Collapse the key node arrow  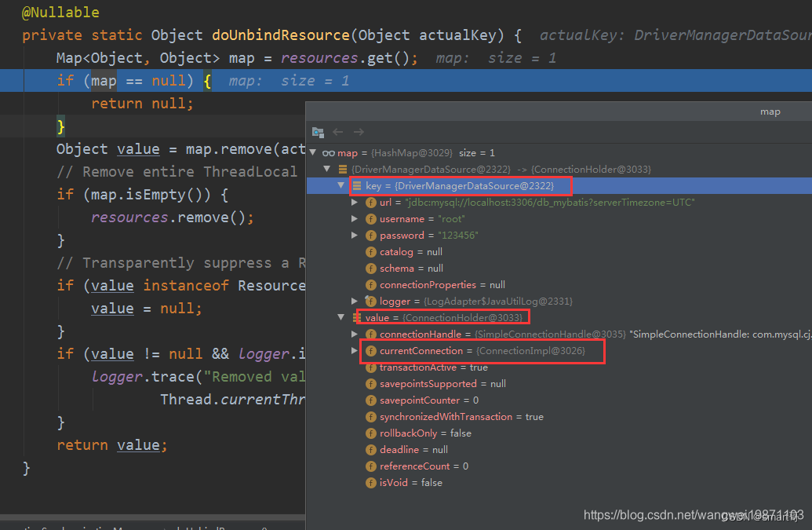[340, 185]
